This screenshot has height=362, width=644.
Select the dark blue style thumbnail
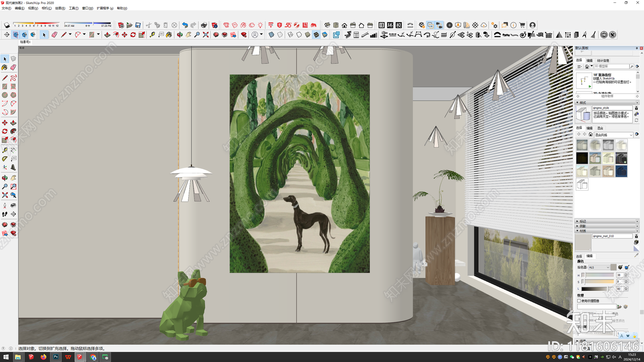pos(621,171)
